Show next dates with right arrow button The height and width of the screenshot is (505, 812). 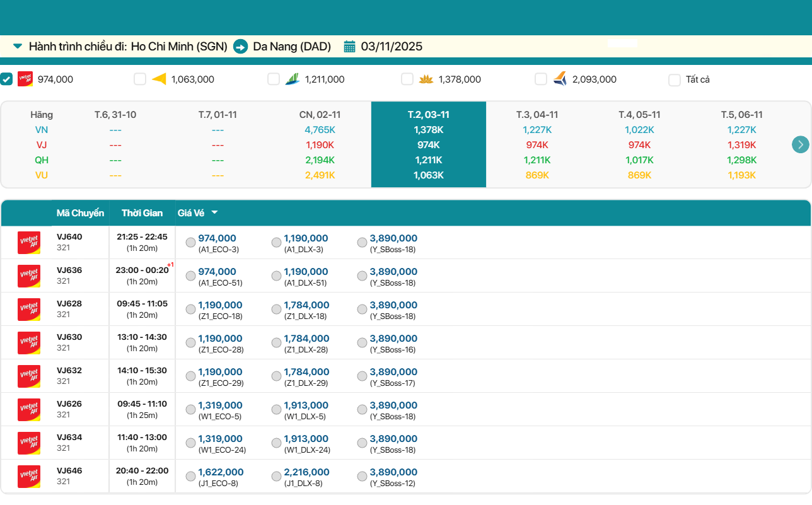click(800, 144)
